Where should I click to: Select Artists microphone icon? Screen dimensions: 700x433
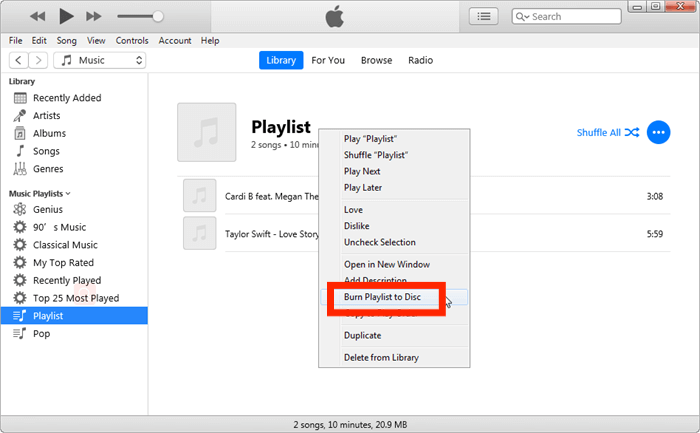tap(20, 116)
